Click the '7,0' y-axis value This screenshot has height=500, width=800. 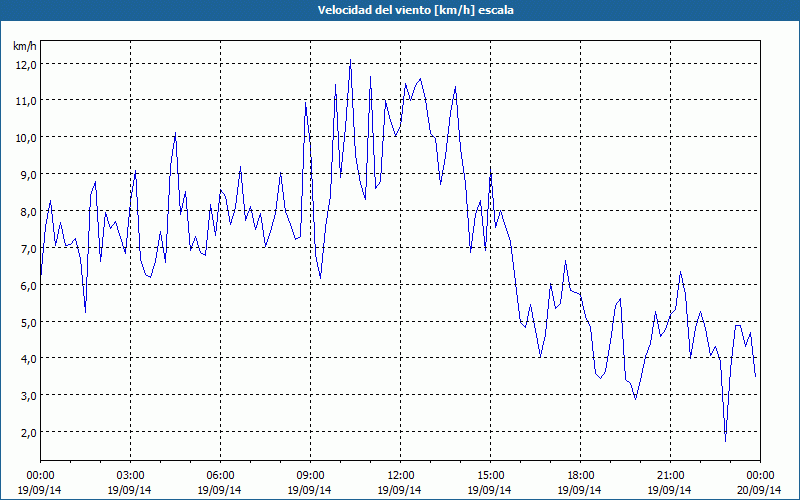[x=29, y=248]
